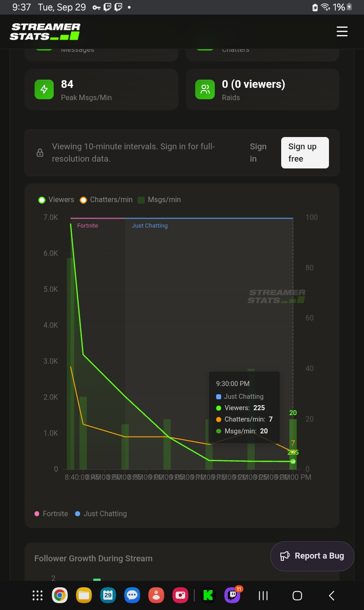The image size is (364, 610).
Task: Open the Messages app in dock
Action: click(132, 595)
